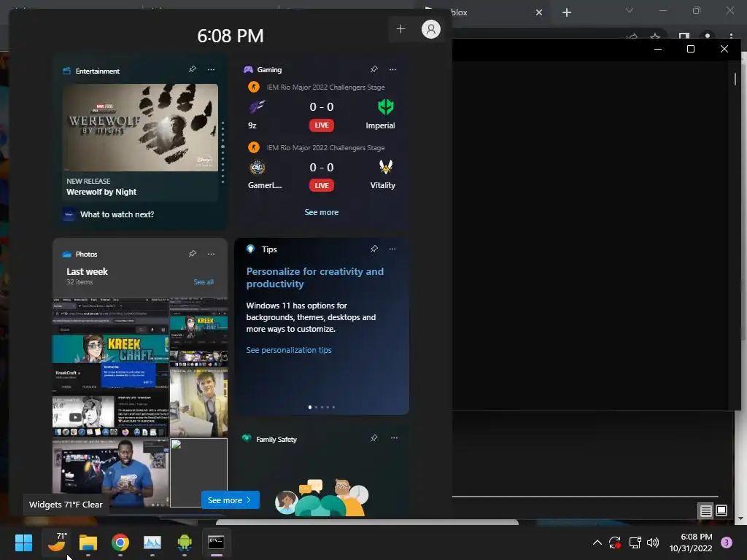747x560 pixels.
Task: Pin the Gaming widget
Action: pyautogui.click(x=374, y=69)
